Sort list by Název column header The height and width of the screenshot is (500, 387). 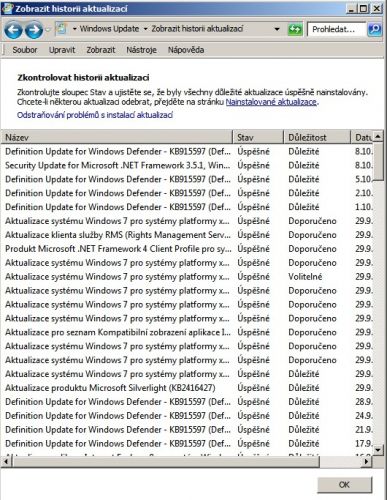click(x=116, y=137)
